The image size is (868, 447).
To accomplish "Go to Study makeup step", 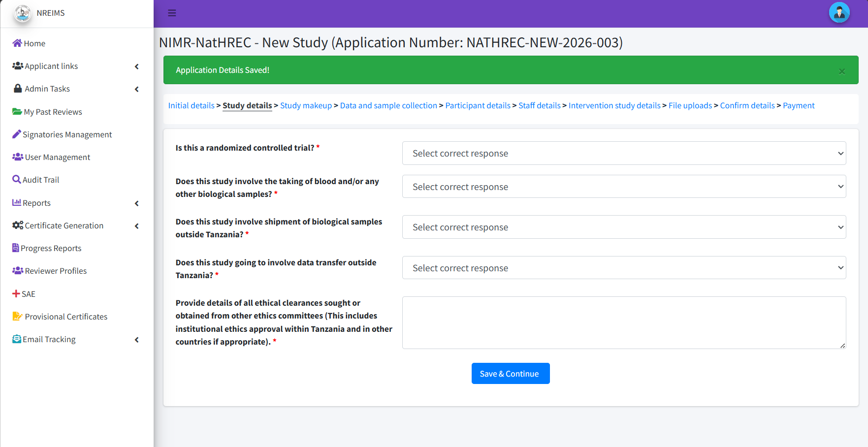I will (306, 105).
